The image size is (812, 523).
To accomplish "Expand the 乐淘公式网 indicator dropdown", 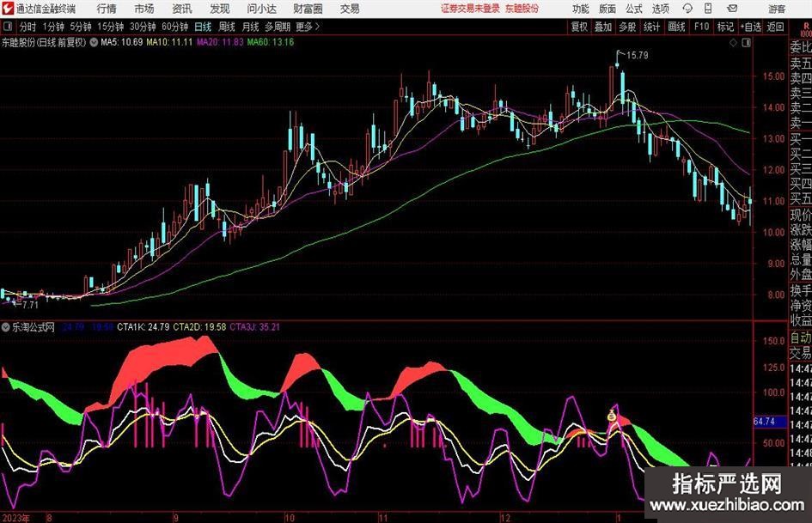I will tap(6, 327).
